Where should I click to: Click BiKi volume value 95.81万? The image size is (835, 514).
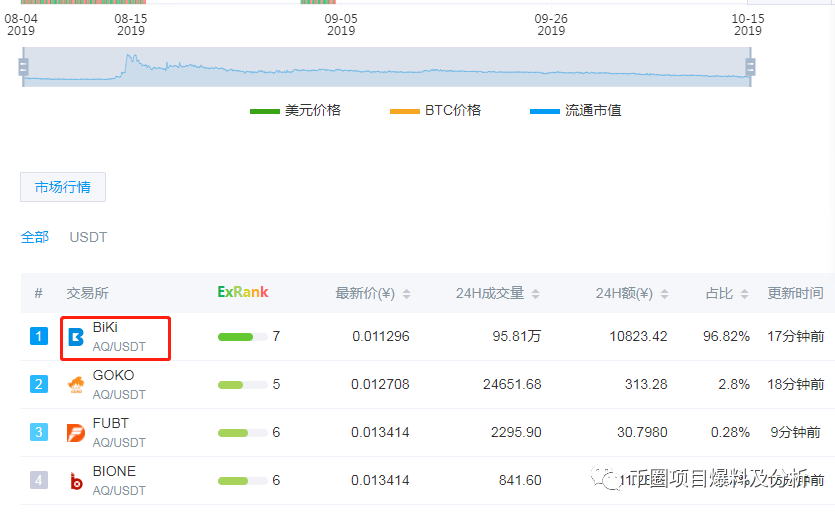(x=517, y=336)
